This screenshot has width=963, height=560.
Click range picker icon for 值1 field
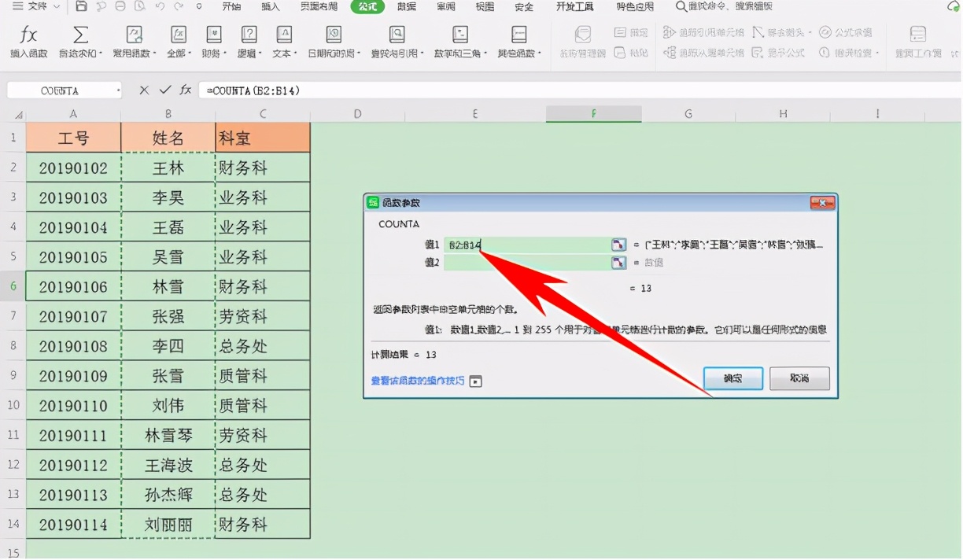coord(618,245)
